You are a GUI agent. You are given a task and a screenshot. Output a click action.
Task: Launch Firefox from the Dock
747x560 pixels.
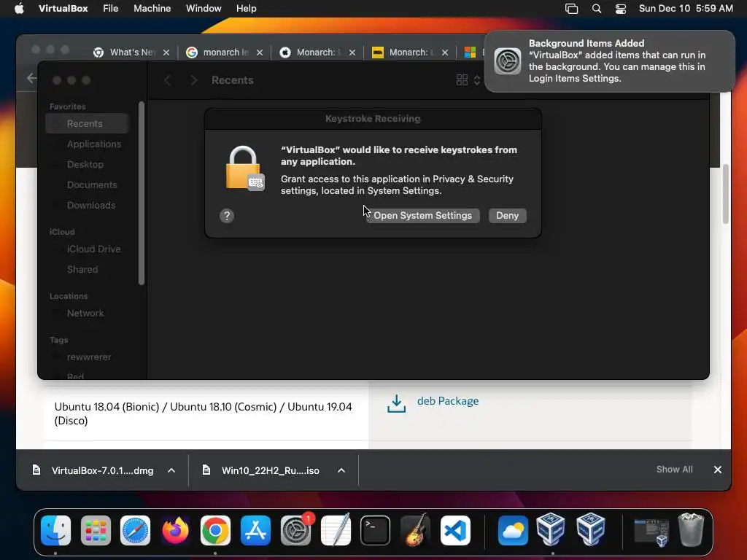click(x=175, y=530)
